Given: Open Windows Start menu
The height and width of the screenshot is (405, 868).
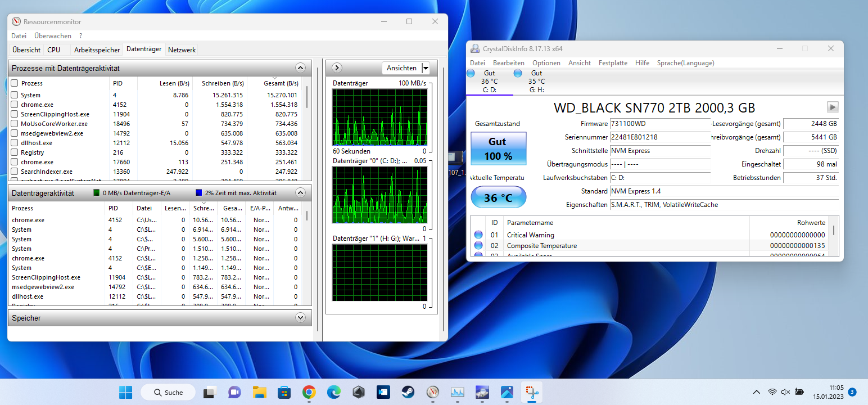Looking at the screenshot, I should pos(126,392).
